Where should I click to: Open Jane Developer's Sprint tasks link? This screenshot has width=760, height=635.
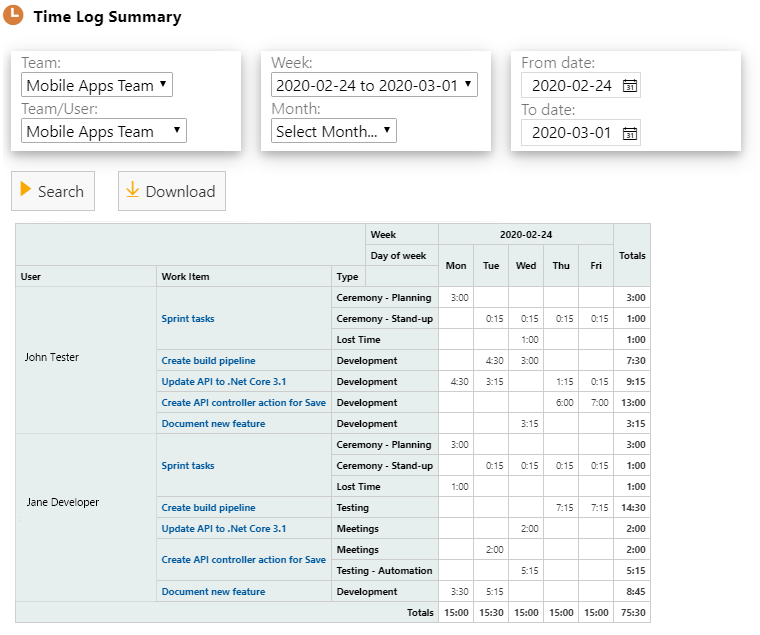pyautogui.click(x=188, y=465)
